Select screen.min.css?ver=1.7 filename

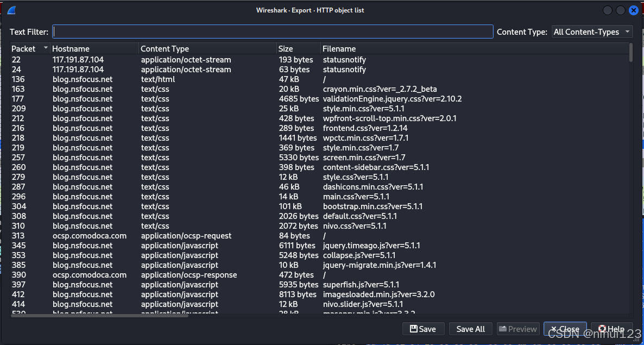tap(364, 158)
